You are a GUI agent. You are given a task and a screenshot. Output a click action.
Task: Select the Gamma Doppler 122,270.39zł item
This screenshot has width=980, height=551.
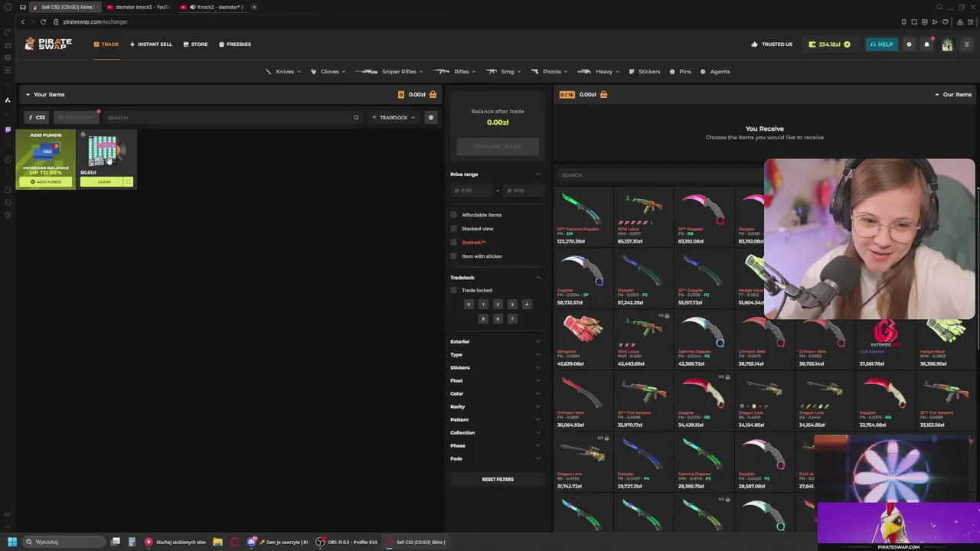pyautogui.click(x=583, y=217)
